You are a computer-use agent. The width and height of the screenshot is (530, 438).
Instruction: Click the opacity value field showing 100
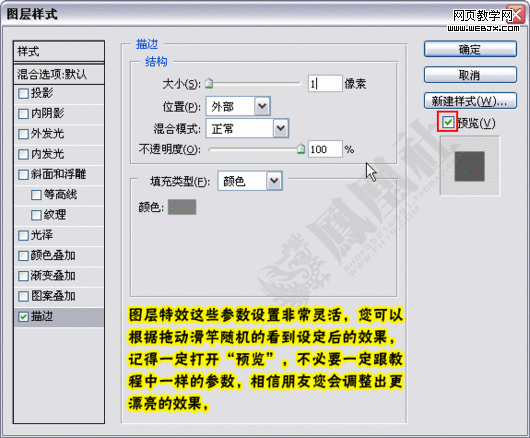point(325,149)
